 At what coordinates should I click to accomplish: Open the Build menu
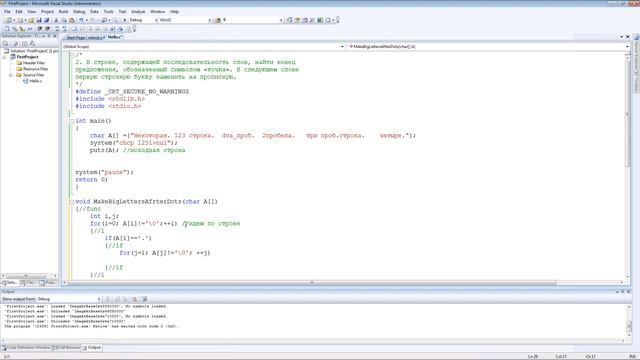tap(63, 11)
